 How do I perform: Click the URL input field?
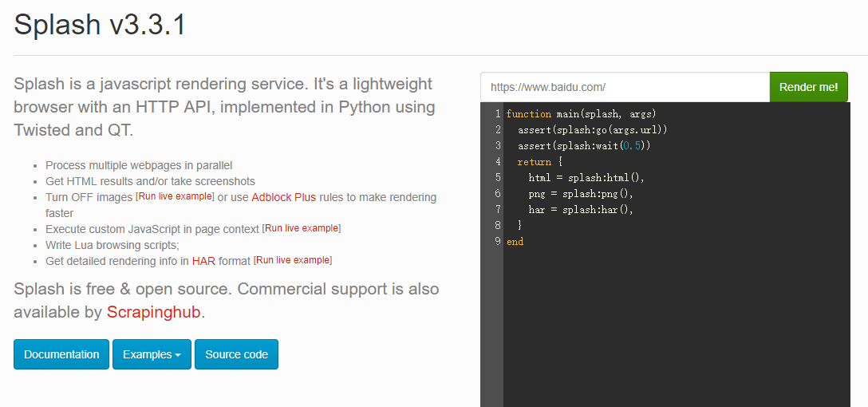point(624,87)
